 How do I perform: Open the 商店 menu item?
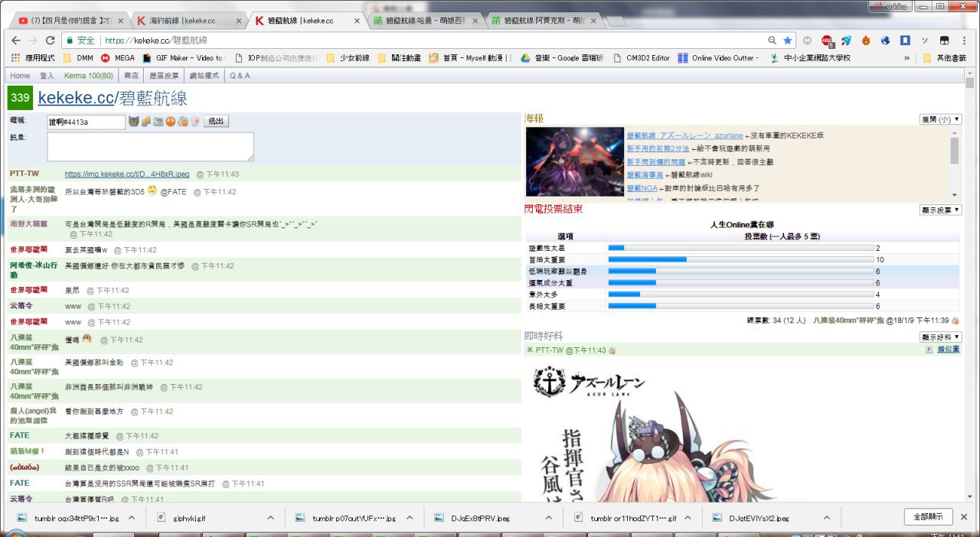click(x=131, y=76)
